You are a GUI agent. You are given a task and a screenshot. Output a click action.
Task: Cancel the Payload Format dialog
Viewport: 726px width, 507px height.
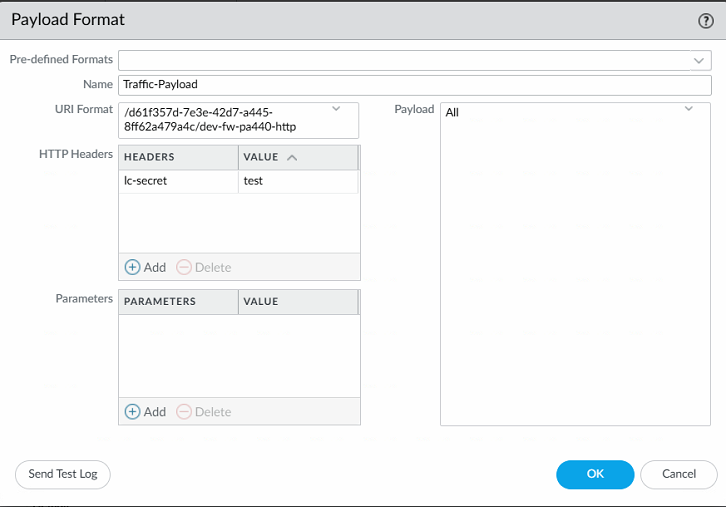coord(679,474)
